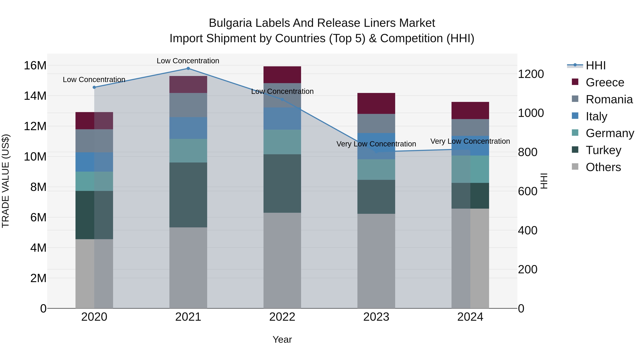Viewport: 644px width, 362px height.
Task: Click the Italy segment of 2021 bar
Action: point(188,128)
